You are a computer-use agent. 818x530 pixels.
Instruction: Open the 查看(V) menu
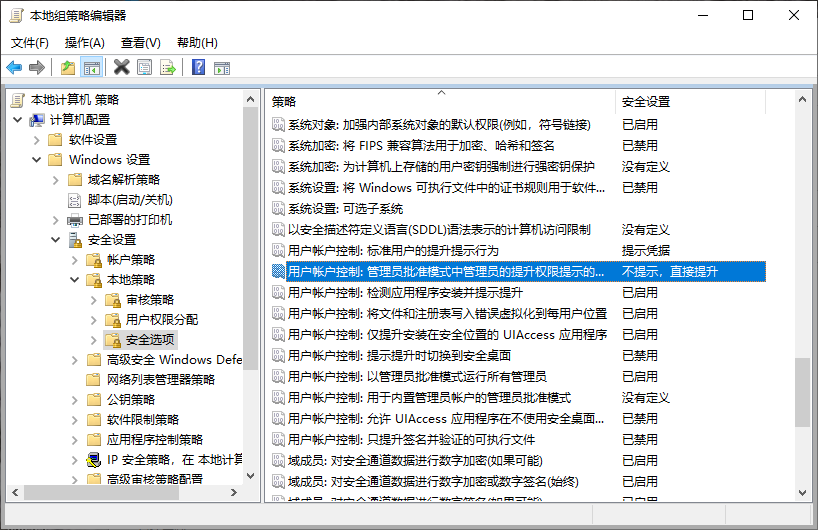(140, 43)
